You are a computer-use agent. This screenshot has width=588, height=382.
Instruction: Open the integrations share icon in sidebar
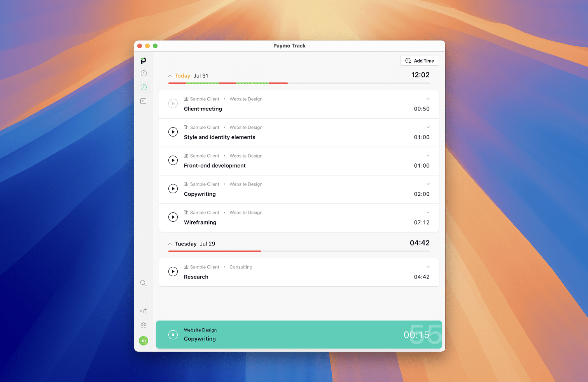[x=143, y=311]
